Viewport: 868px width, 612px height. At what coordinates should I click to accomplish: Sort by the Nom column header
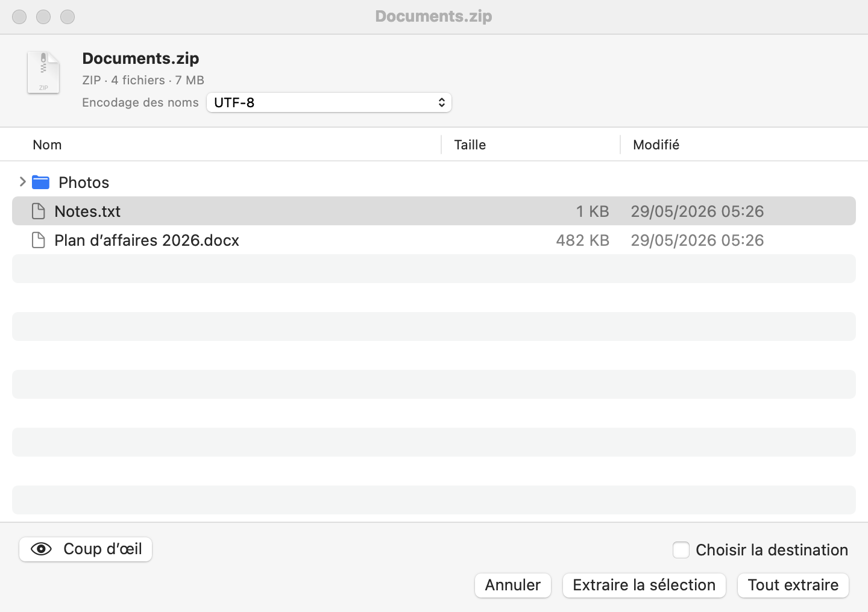pyautogui.click(x=47, y=145)
